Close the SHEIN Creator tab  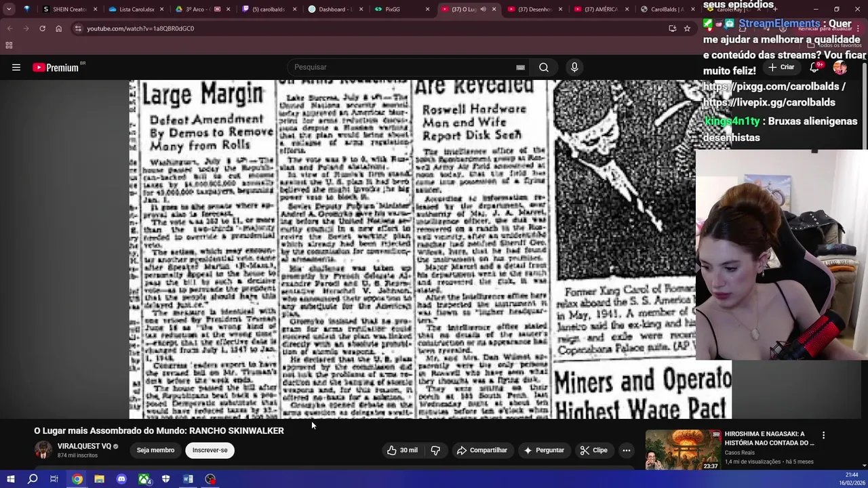95,9
